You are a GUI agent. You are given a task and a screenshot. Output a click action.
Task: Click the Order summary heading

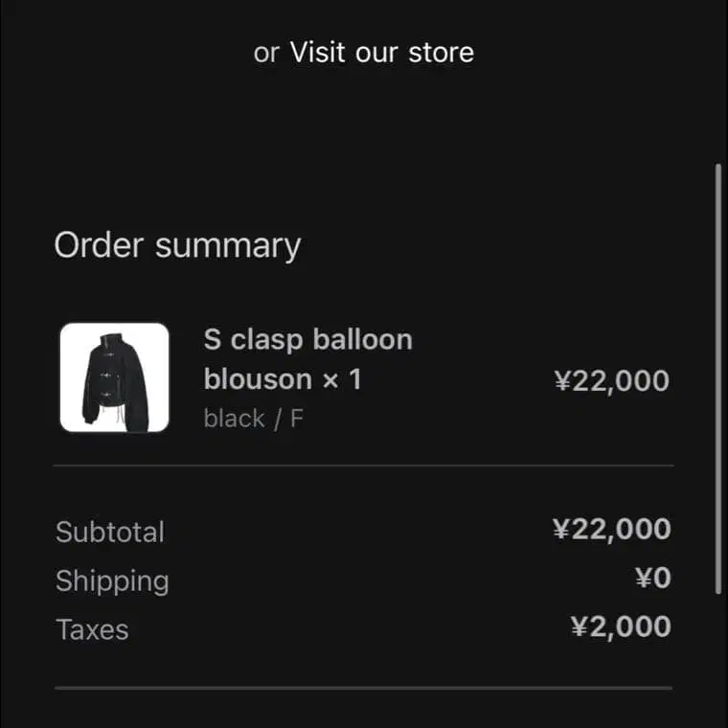point(177,246)
